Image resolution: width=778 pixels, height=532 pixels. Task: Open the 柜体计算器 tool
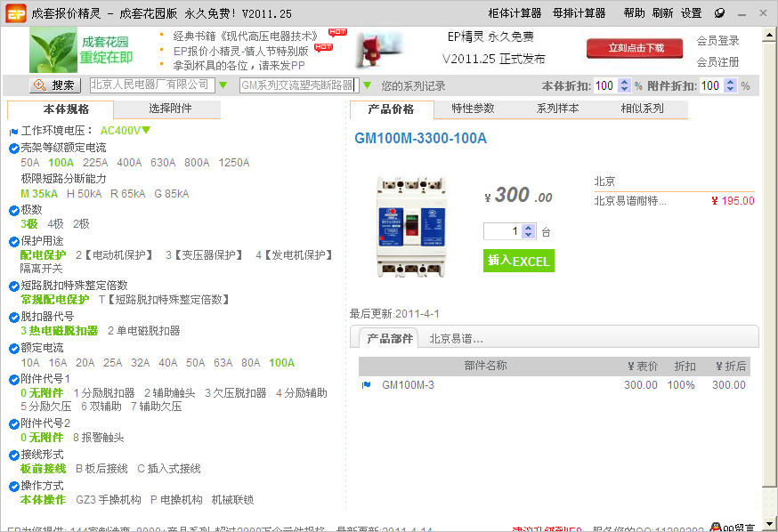515,13
